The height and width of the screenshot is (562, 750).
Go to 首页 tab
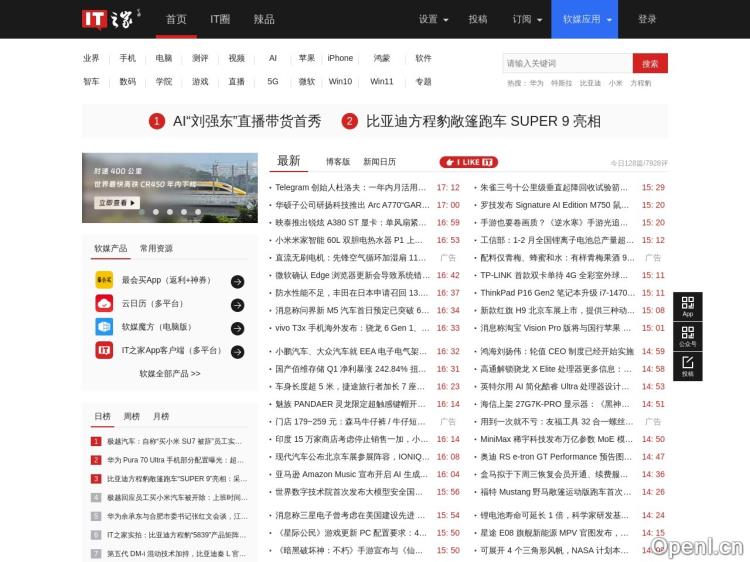176,19
